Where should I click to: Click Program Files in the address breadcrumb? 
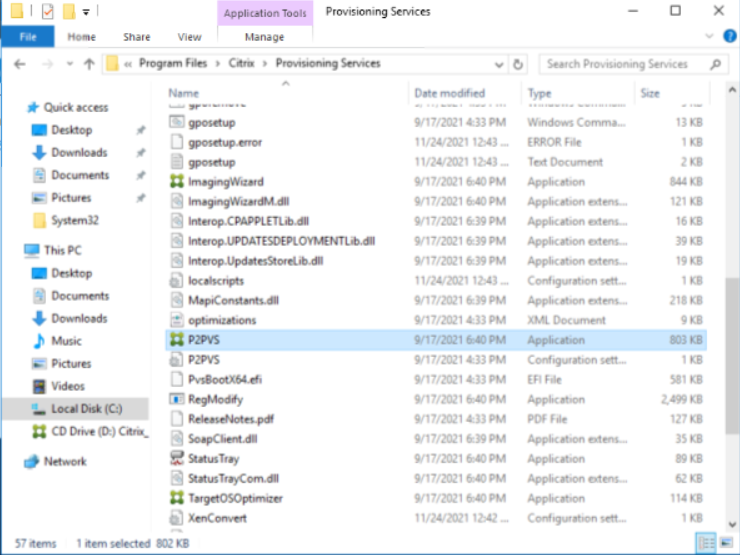pos(173,63)
